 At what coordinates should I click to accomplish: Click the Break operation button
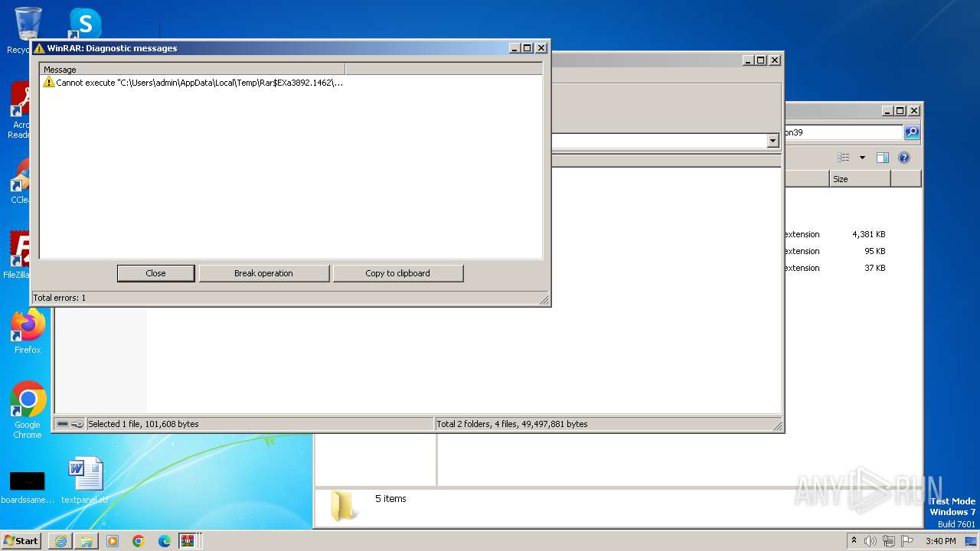coord(263,273)
